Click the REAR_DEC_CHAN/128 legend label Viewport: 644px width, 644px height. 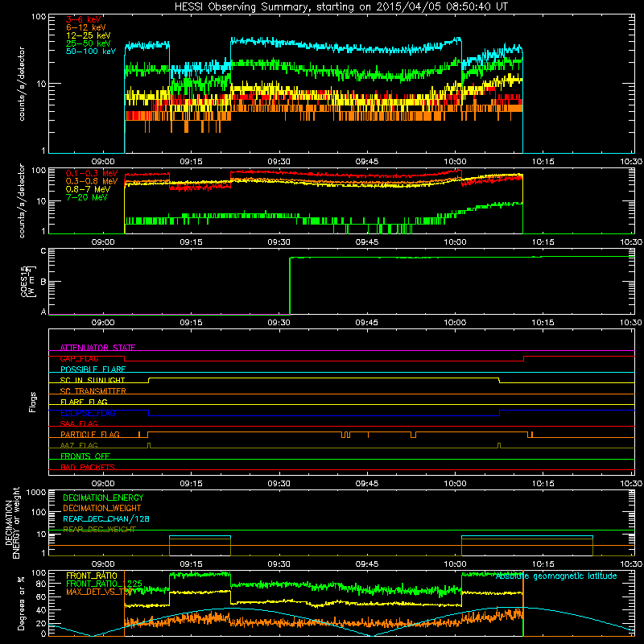click(x=106, y=518)
